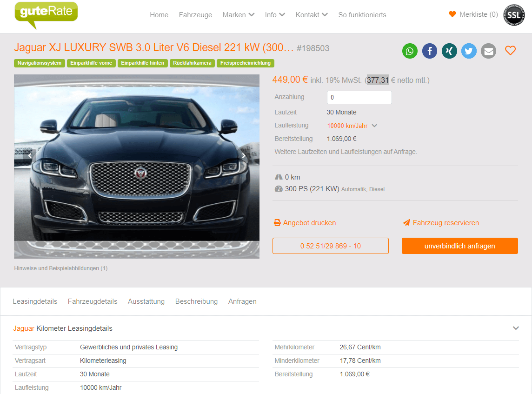Viewport: 532px width, 394px height.
Task: Click the guteRate logo
Action: coord(46,15)
